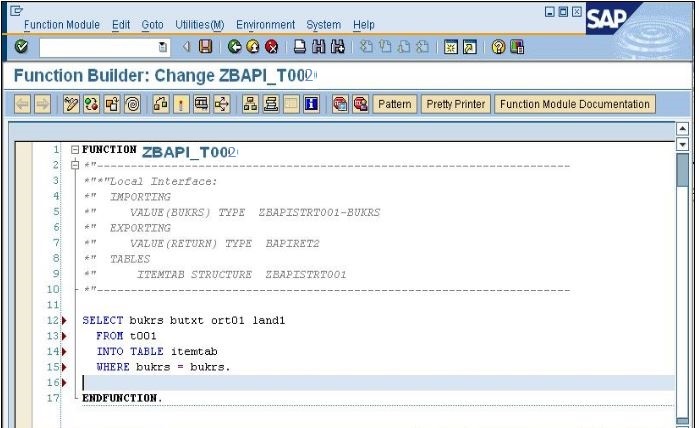
Task: Place cursor on the empty line 16
Action: point(378,383)
